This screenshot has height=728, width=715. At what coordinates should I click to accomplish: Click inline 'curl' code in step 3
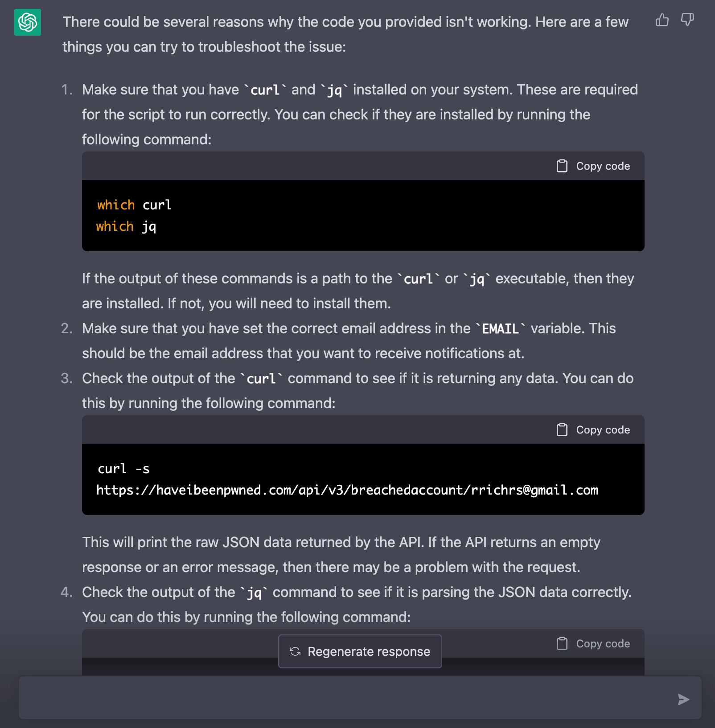pos(261,379)
